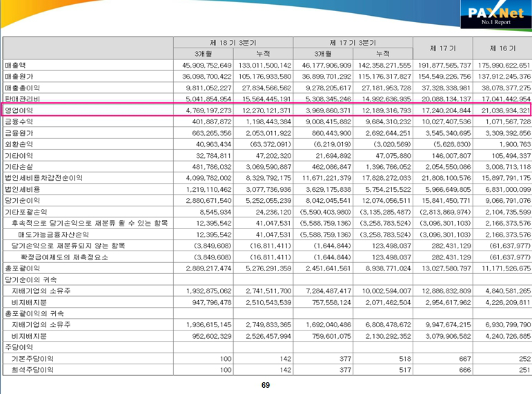532x394 pixels.
Task: Select the 제 17 기 3분기 column header
Action: tap(352, 42)
